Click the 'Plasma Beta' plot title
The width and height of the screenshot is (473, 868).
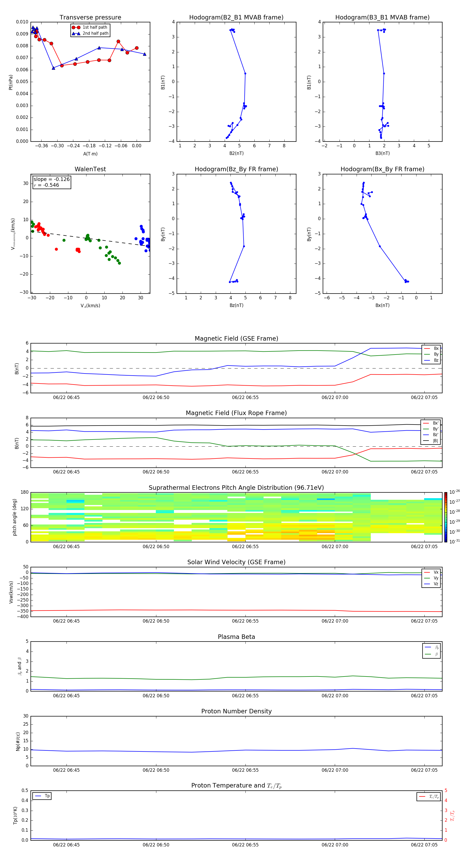click(236, 637)
